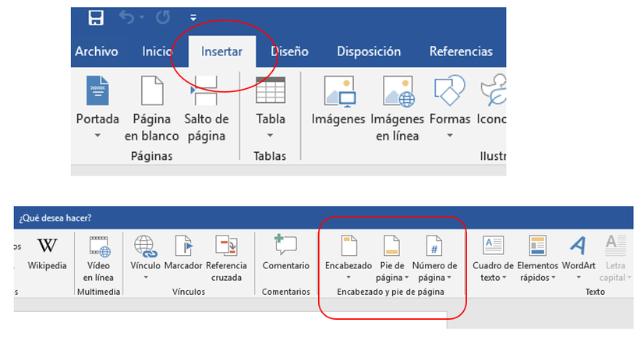Open the Archivo tab
The height and width of the screenshot is (344, 644).
click(97, 52)
